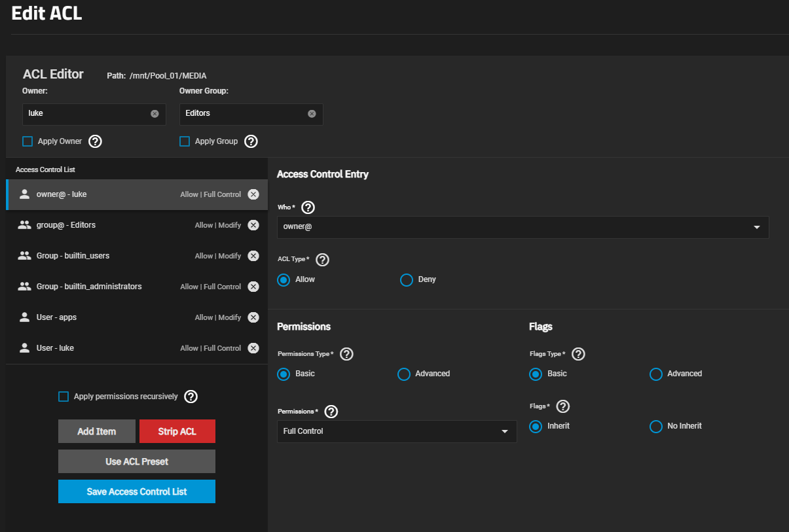This screenshot has width=789, height=532.
Task: Select the Deny ACL type
Action: click(406, 280)
